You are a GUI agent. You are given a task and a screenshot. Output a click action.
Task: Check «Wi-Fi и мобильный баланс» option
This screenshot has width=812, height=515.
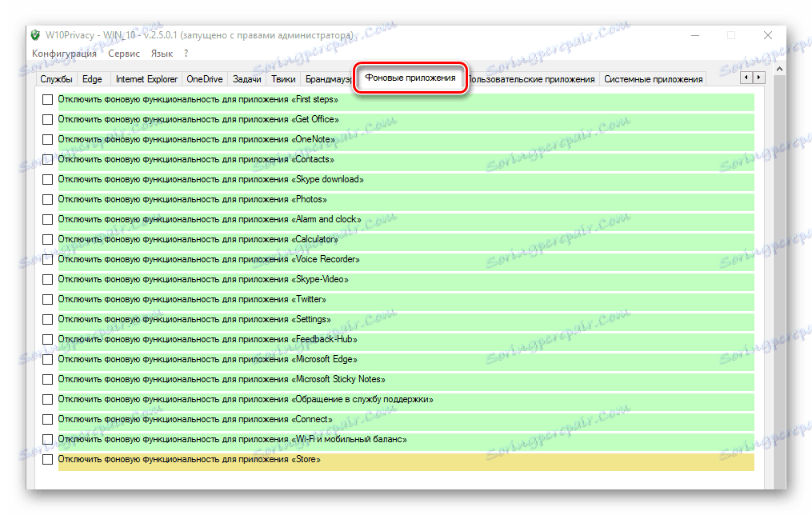[47, 439]
